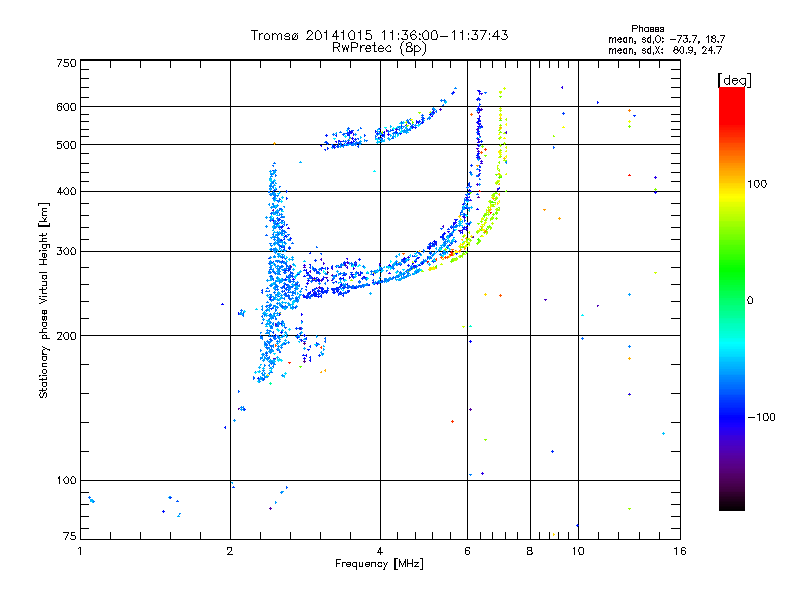800x600 pixels.
Task: Select the 'mean, sd,X: 80.9, 24.7' line
Action: click(x=665, y=50)
